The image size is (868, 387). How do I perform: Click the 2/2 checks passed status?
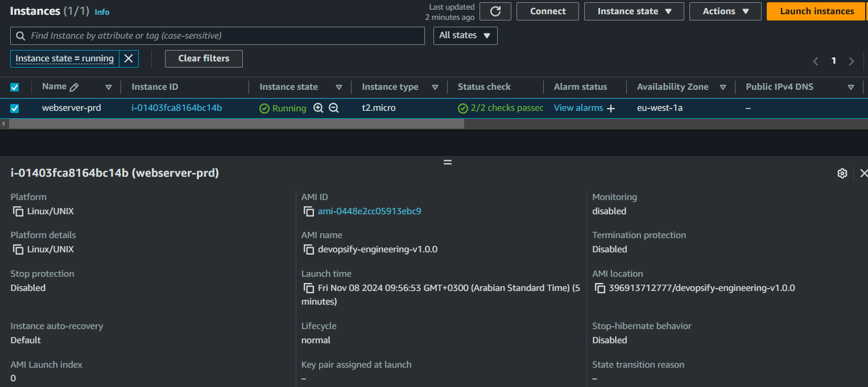point(501,108)
